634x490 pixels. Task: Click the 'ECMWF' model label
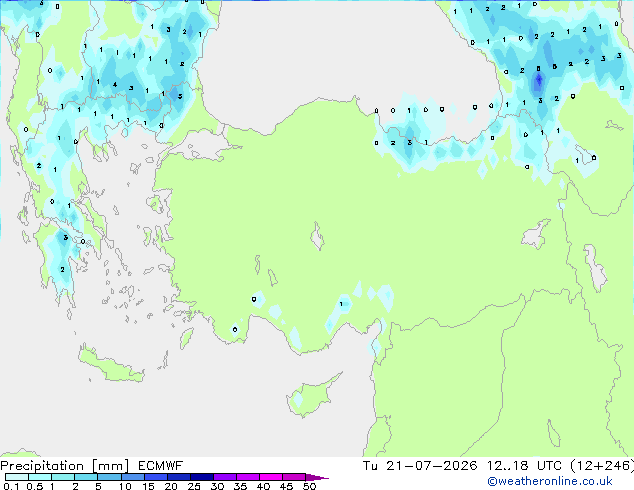(x=161, y=466)
